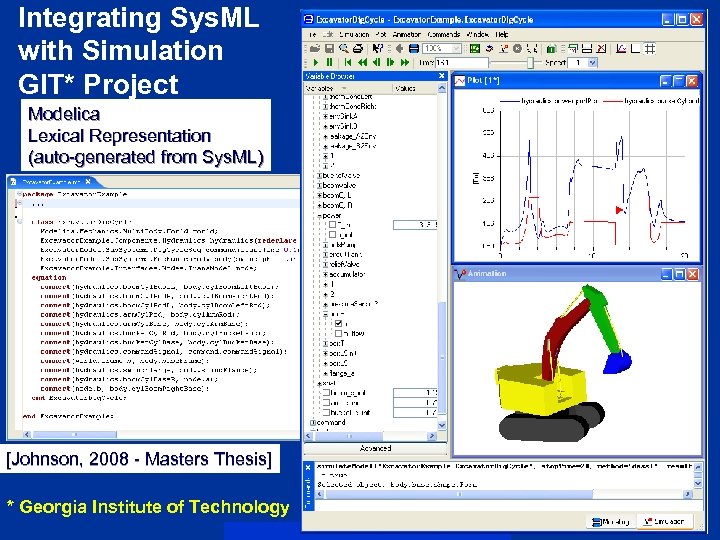The height and width of the screenshot is (540, 720).
Task: Open the zoom 100% dropdown
Action: [456, 48]
